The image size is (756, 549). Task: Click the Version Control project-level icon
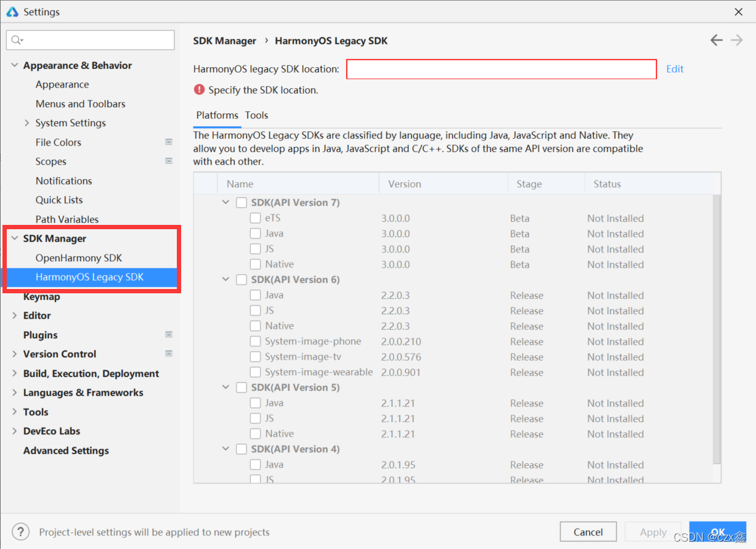click(168, 354)
